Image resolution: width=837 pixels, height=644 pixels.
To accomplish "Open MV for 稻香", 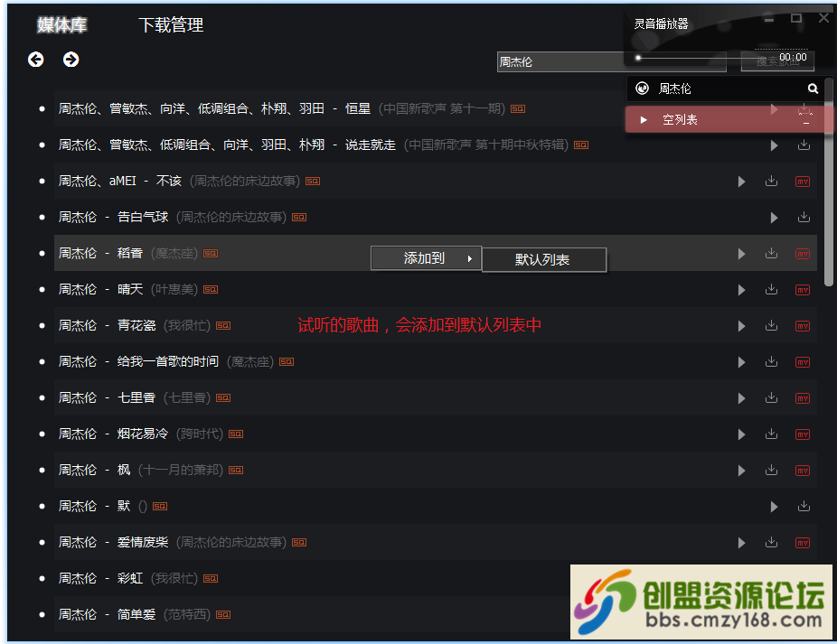I will [x=803, y=254].
